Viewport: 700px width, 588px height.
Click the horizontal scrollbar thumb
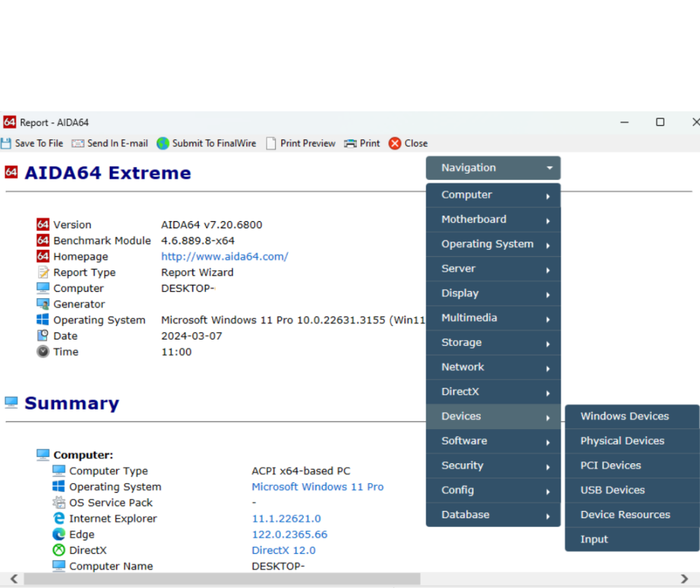pos(222,579)
